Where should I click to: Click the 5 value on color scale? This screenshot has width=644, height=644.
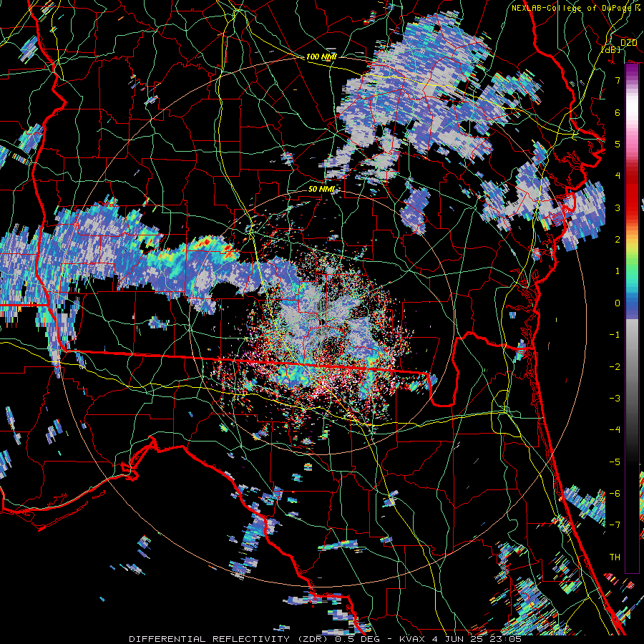(x=618, y=144)
